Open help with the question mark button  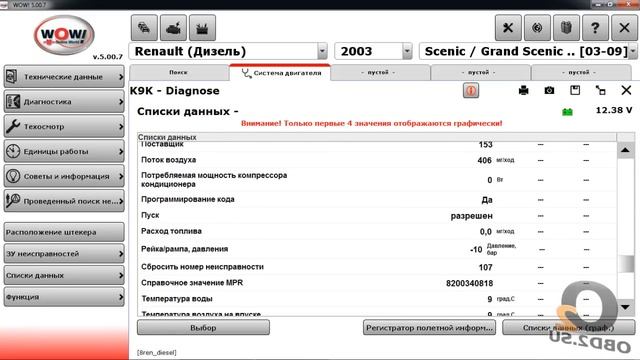point(595,28)
